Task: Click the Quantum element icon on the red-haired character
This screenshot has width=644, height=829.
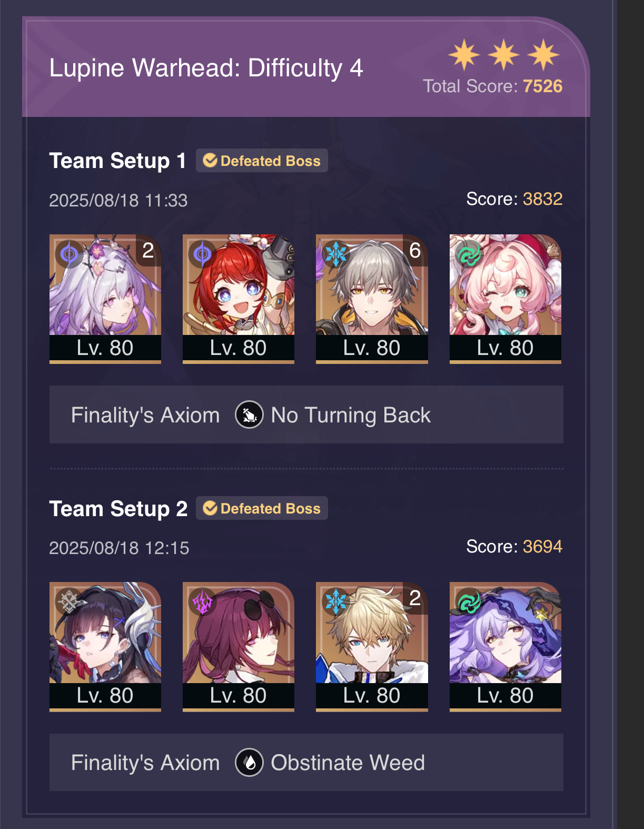Action: (x=202, y=254)
